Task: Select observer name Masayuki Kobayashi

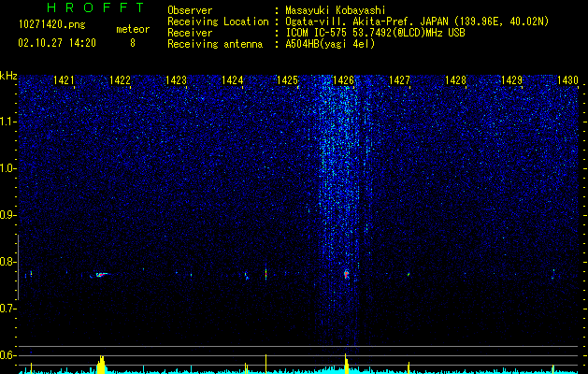Action: click(x=336, y=10)
